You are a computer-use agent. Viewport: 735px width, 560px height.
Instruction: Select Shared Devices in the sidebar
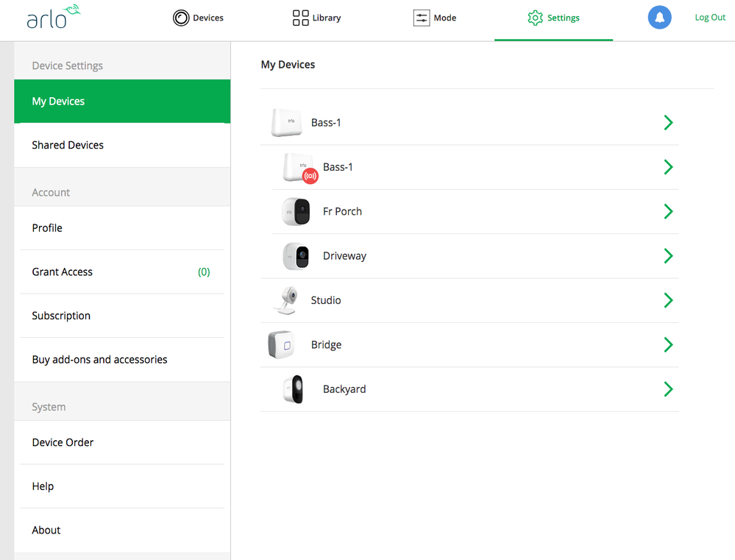coord(122,146)
